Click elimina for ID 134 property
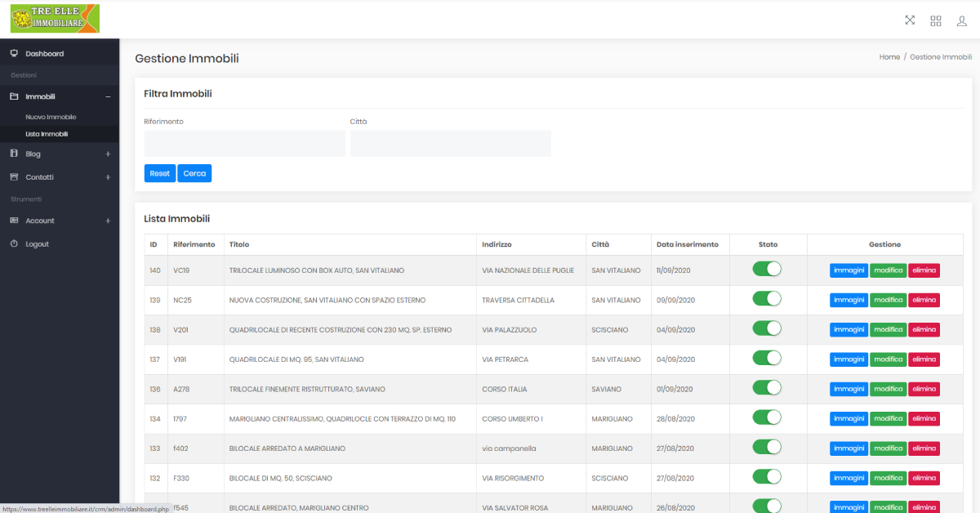The image size is (980, 513). tap(924, 418)
